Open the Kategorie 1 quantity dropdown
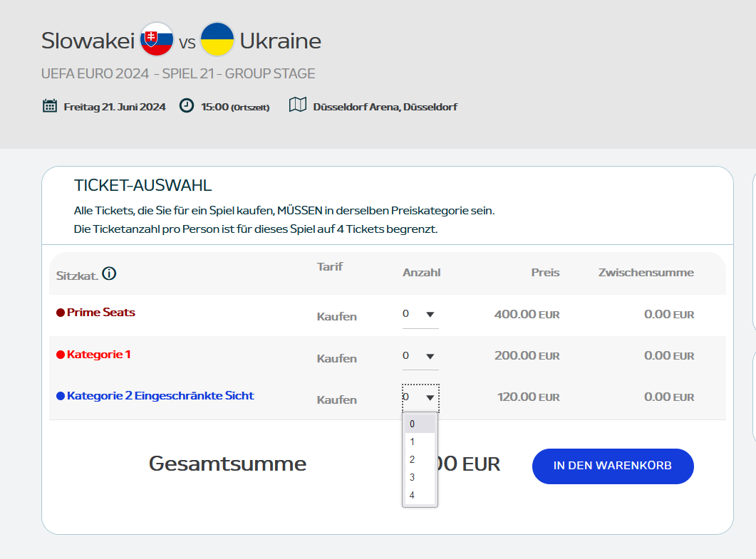 [420, 356]
